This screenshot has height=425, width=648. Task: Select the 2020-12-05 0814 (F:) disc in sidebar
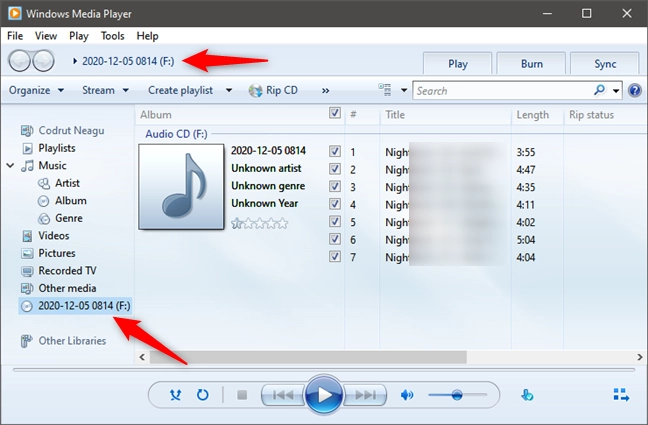pos(75,306)
